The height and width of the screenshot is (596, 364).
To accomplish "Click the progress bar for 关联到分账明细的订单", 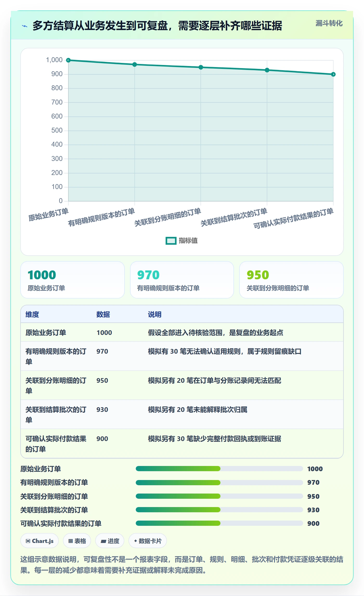I will (219, 496).
